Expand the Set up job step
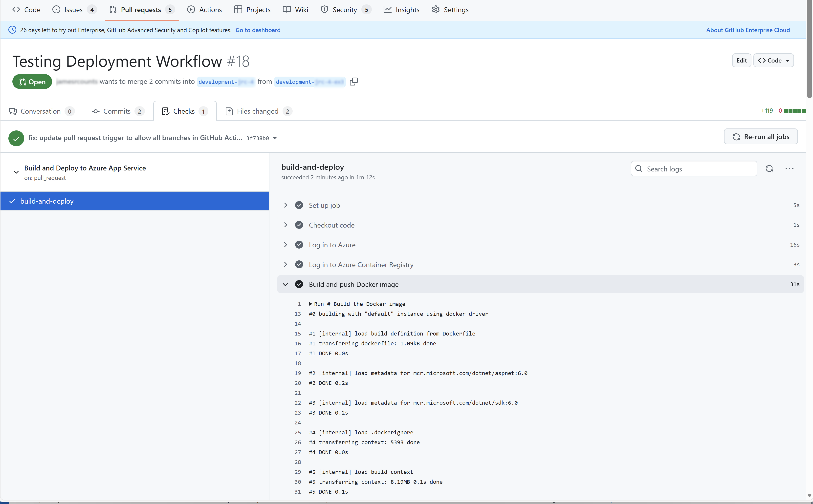The width and height of the screenshot is (813, 504). (x=286, y=205)
